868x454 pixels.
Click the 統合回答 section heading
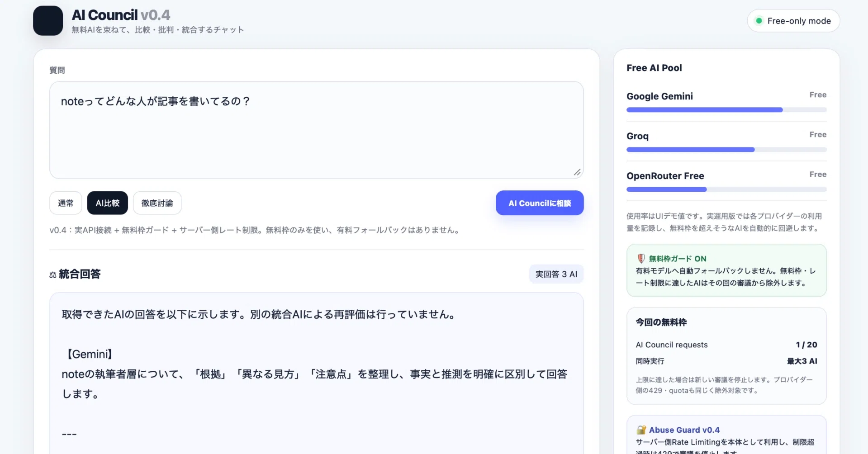click(80, 274)
